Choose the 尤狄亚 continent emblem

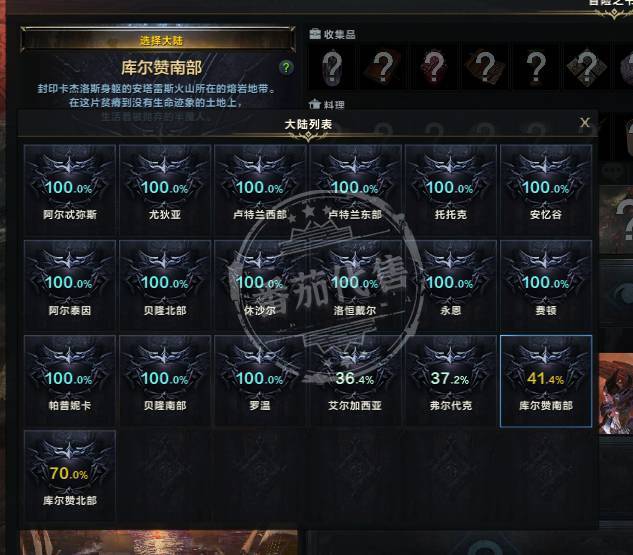click(x=165, y=189)
